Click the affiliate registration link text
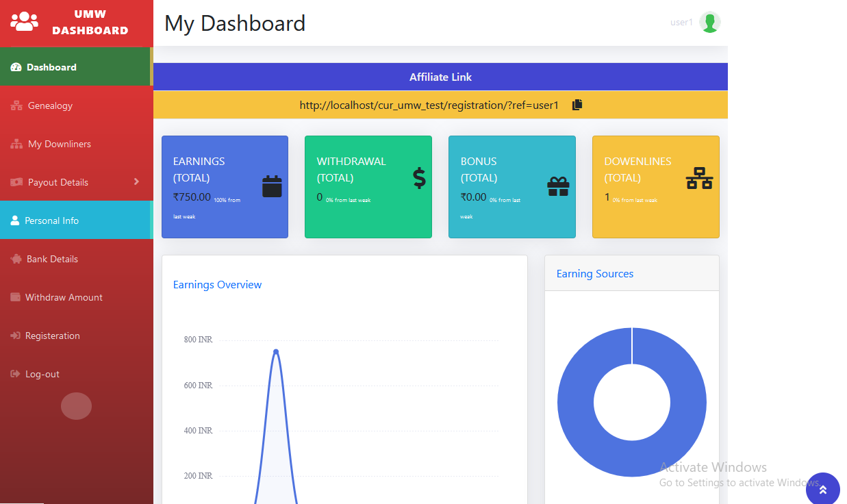This screenshot has width=847, height=504. click(x=428, y=105)
